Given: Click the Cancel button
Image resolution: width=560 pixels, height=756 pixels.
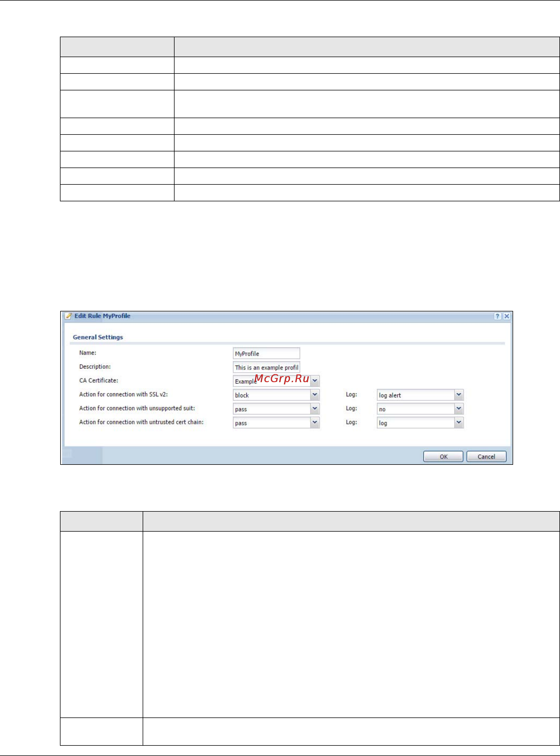Looking at the screenshot, I should tap(486, 456).
